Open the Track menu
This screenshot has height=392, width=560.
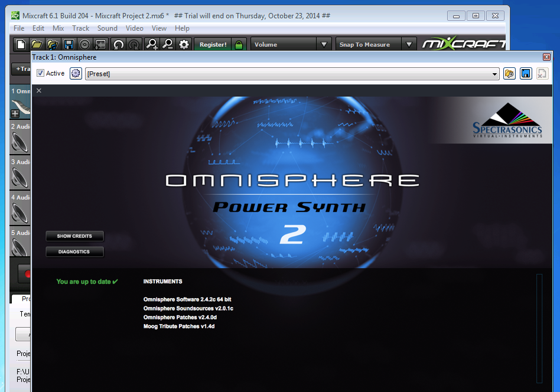point(81,28)
